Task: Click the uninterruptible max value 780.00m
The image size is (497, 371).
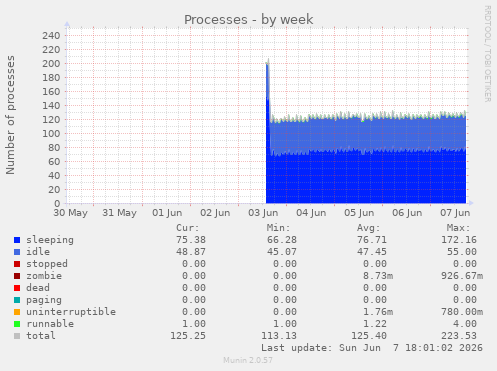Action: (x=462, y=312)
